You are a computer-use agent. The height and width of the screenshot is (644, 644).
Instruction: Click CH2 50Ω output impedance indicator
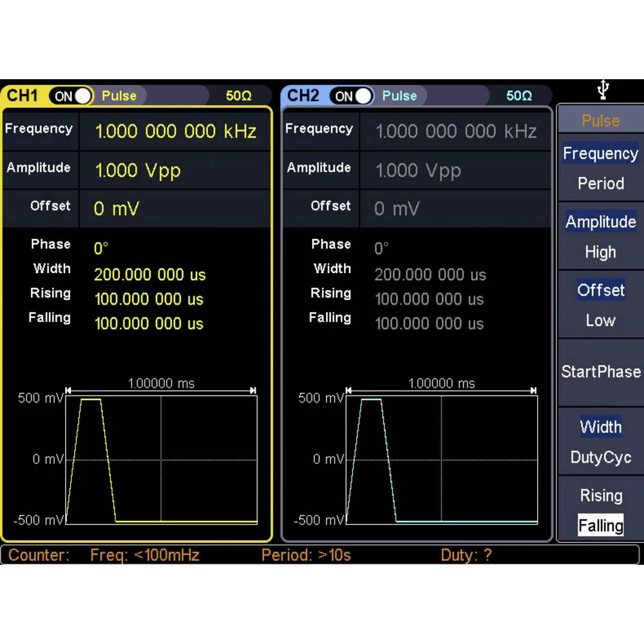519,96
